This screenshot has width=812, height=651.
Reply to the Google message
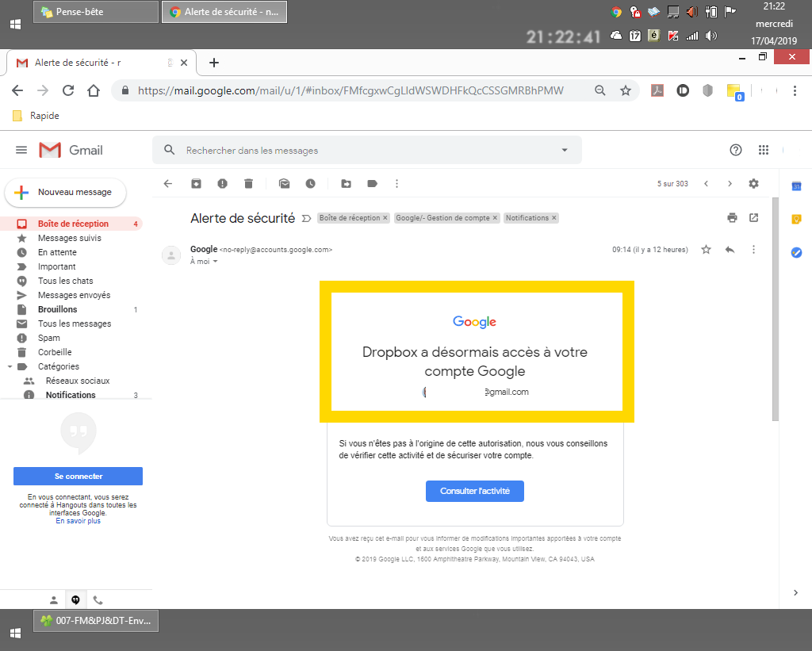[x=730, y=250]
